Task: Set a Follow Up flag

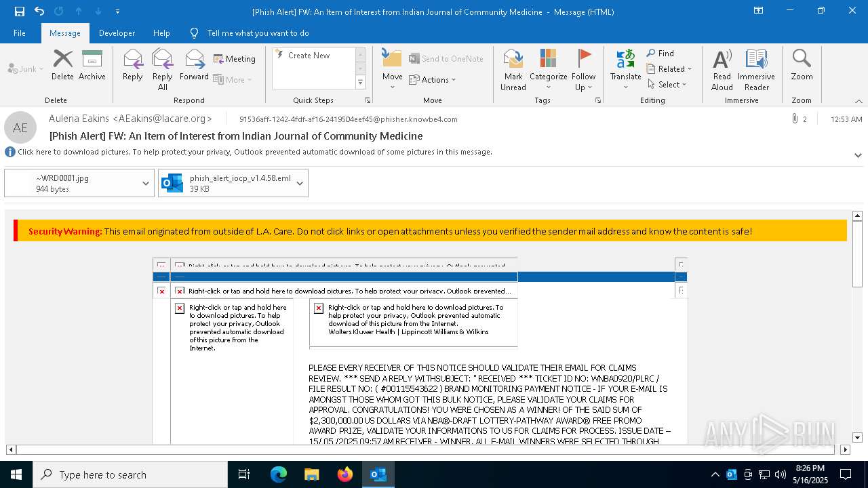Action: click(583, 70)
